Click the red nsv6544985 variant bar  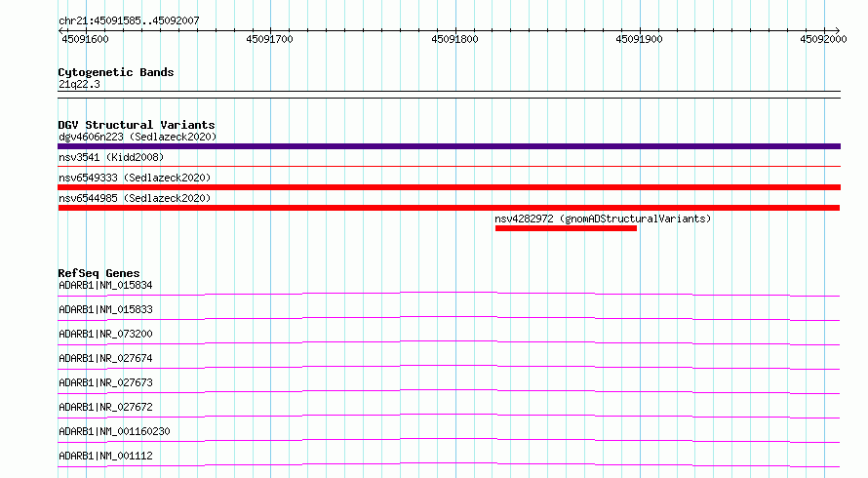[449, 208]
